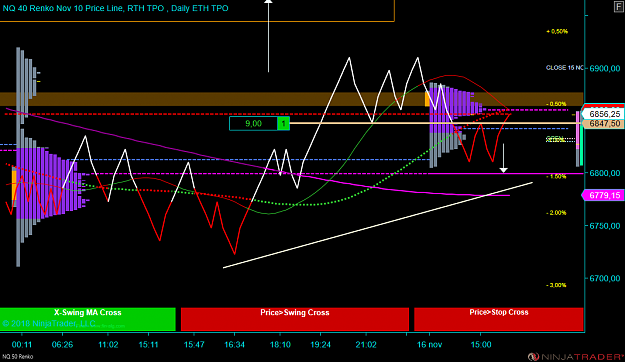Click the F button in top-right corner
The image size is (625, 362).
coord(619,8)
